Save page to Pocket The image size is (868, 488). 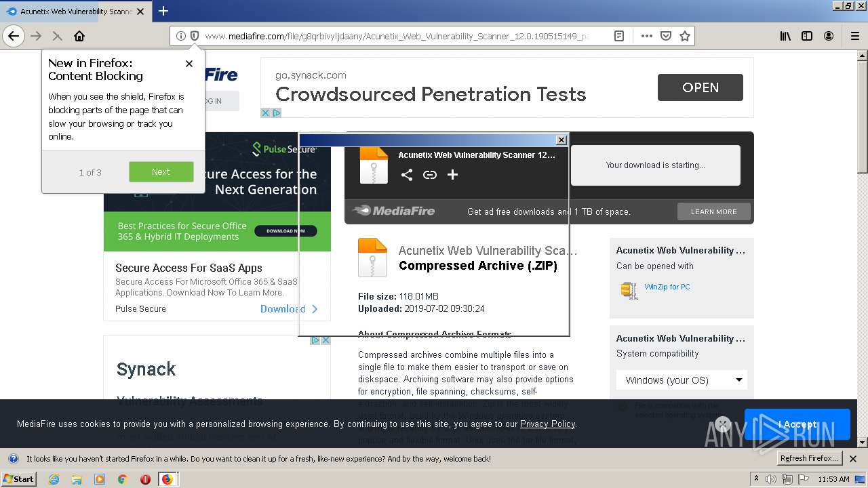point(666,36)
